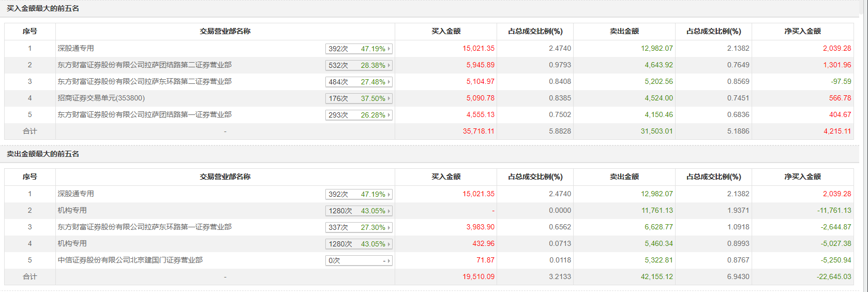868x292 pixels.
Task: Open 东方财富证券拉萨团结路第一证券营业部 link
Action: [144, 114]
